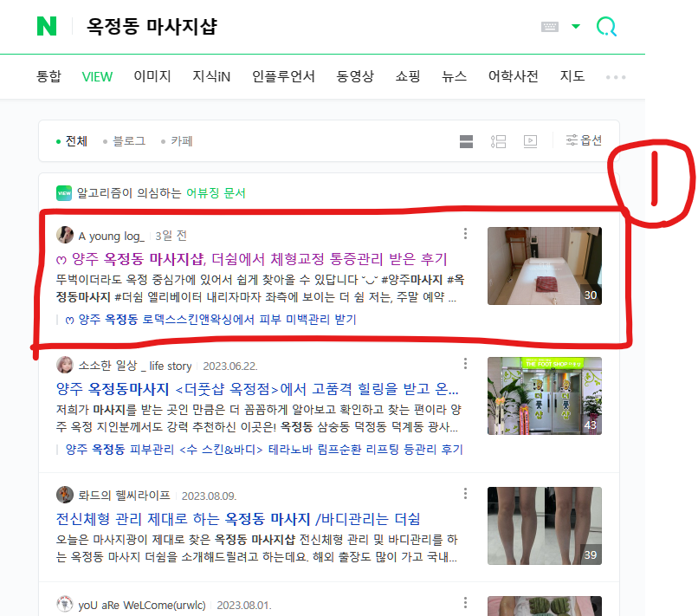
Task: Click the snippet text 뚜벅이더라도 옥정 중심가에
Action: coord(260,289)
